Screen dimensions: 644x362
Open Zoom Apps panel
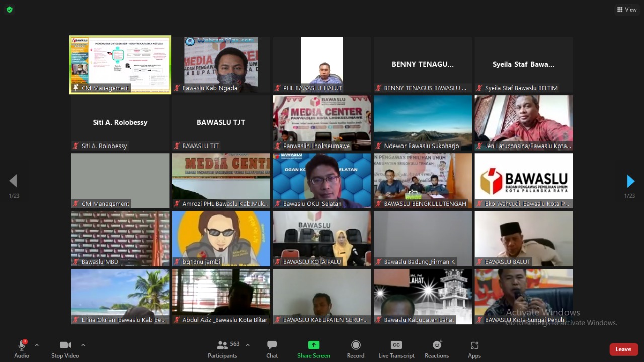[474, 349]
